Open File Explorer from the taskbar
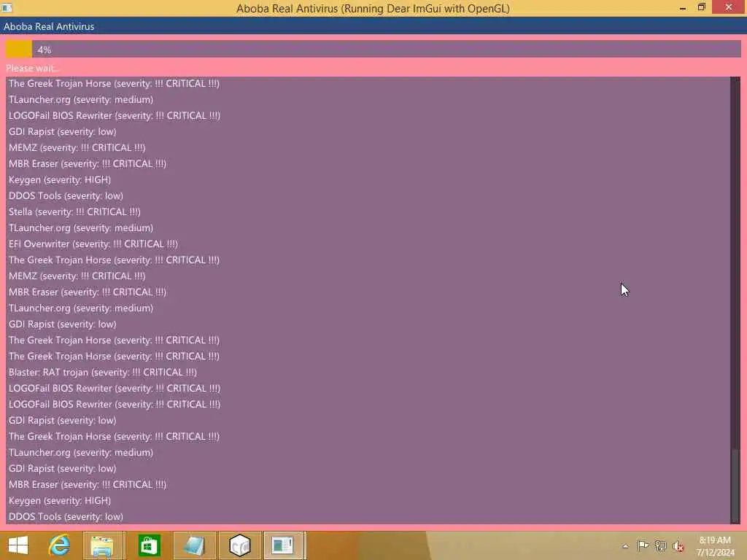Image resolution: width=747 pixels, height=560 pixels. tap(102, 545)
